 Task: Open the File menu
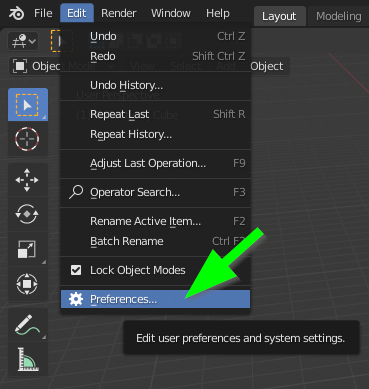pos(43,13)
